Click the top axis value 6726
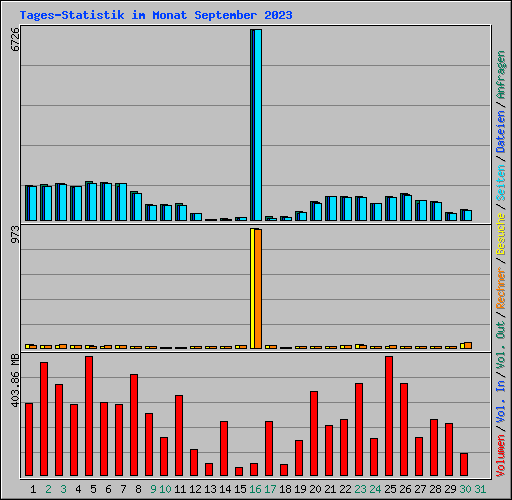 click(x=15, y=39)
